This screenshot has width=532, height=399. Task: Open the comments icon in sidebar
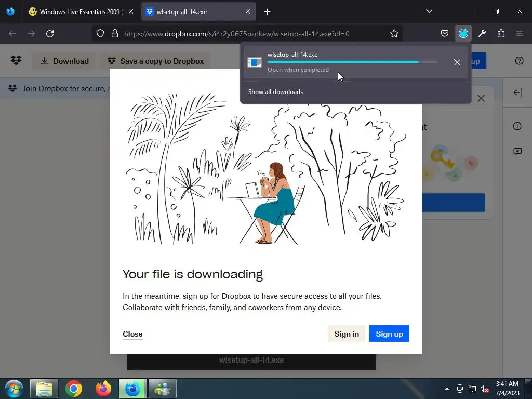(517, 151)
